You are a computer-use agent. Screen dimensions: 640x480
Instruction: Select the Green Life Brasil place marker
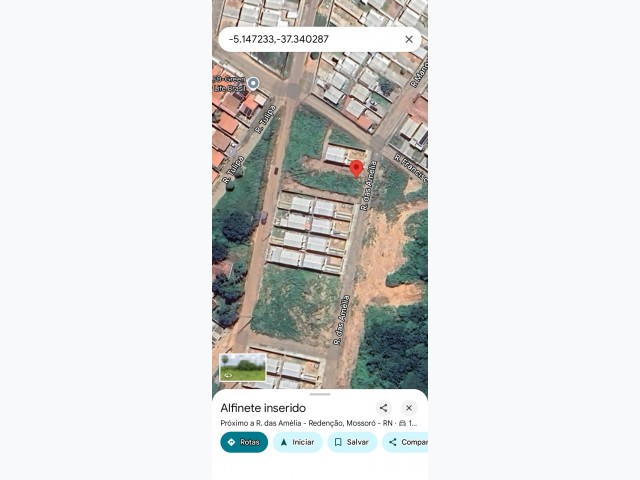(253, 83)
